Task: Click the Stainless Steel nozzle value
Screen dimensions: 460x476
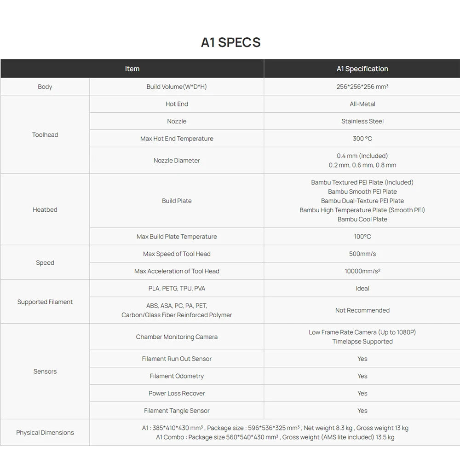Action: tap(362, 121)
